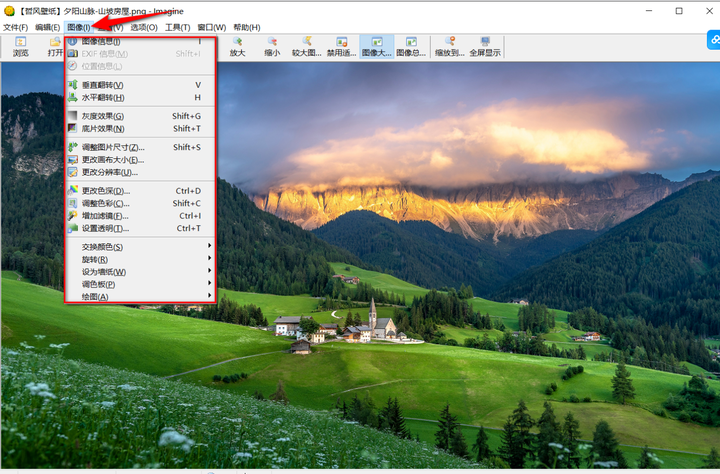Image resolution: width=720 pixels, height=474 pixels.
Task: Apply 灰度效果(G) grayscale effect
Action: click(140, 116)
